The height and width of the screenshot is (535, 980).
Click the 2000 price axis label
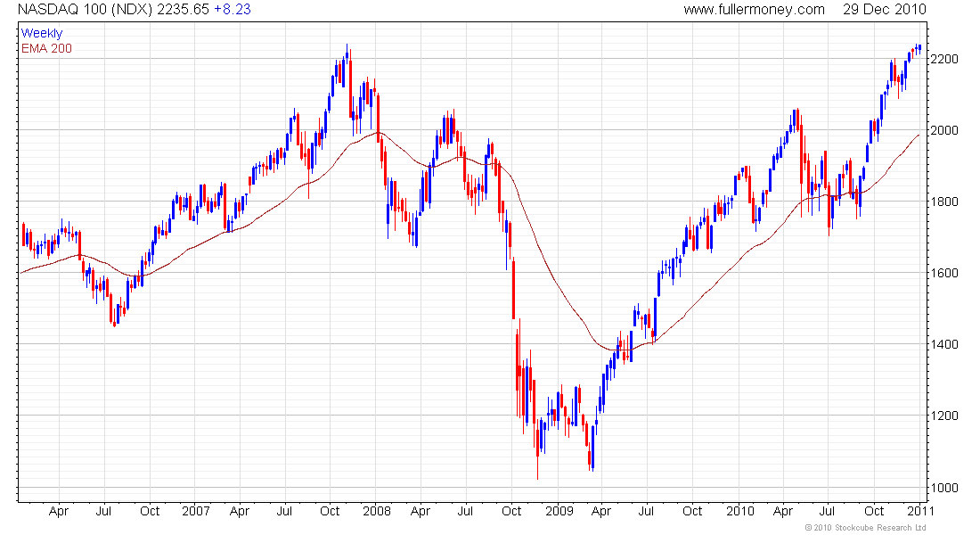click(944, 131)
